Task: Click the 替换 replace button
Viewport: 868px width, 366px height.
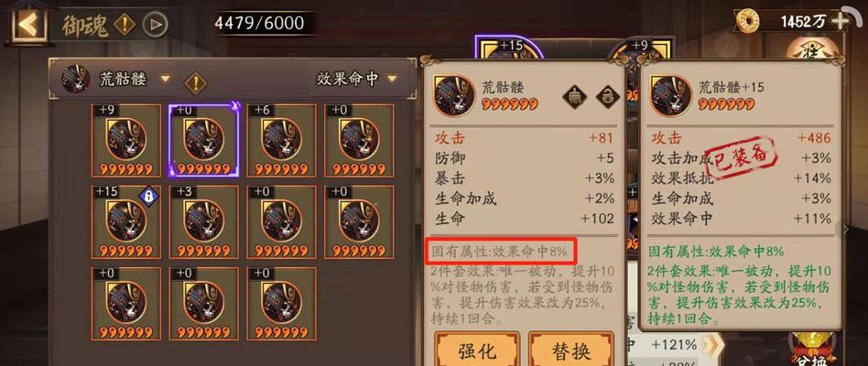Action: 571,350
